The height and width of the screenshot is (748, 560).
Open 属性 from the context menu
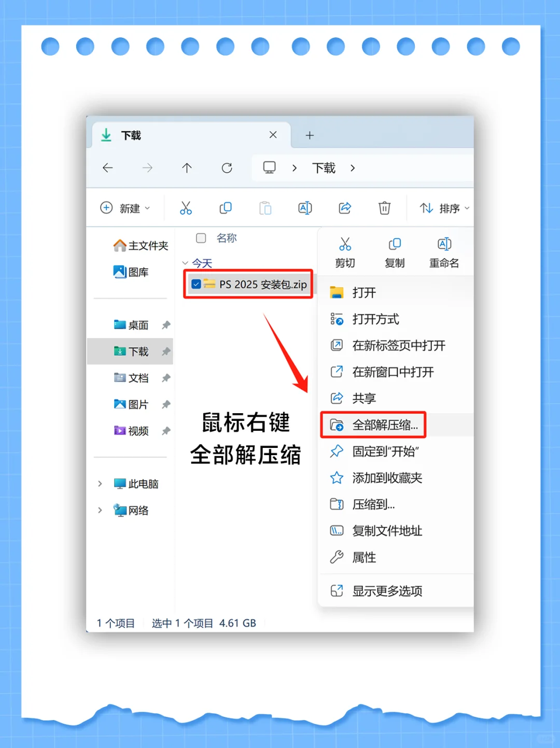pyautogui.click(x=364, y=557)
